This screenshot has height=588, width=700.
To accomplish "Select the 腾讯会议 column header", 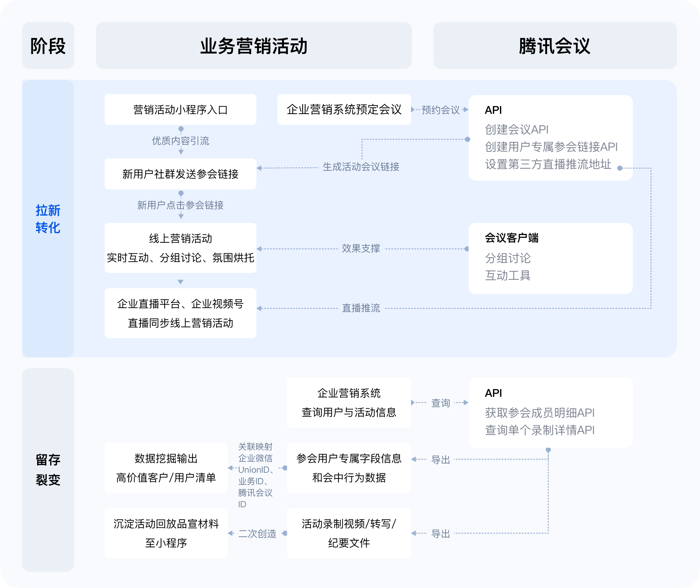I will 555,46.
